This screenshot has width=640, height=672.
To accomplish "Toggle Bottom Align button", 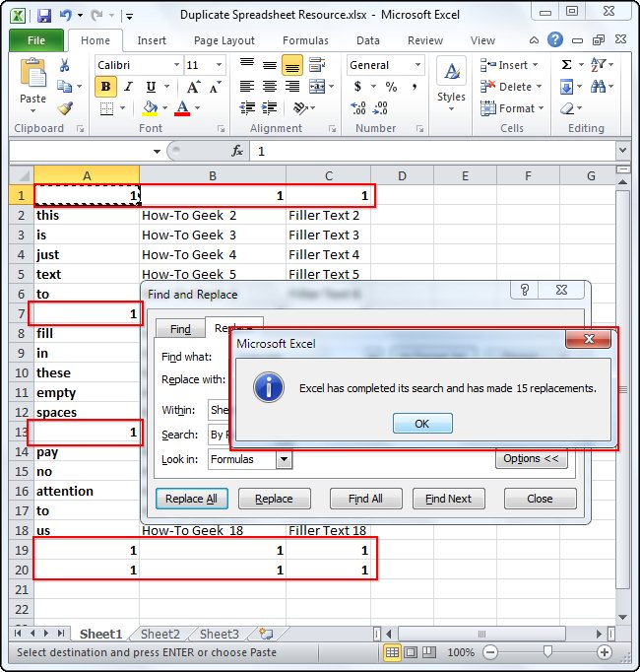I will tap(292, 65).
